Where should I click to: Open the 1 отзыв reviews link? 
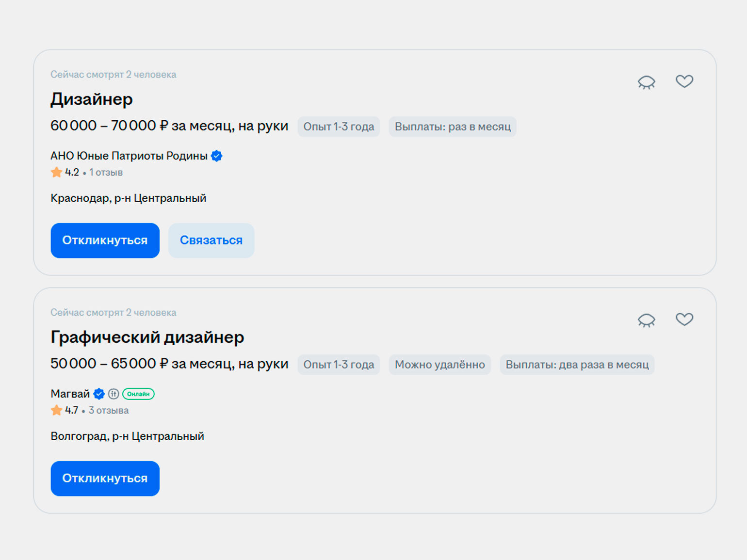point(106,173)
